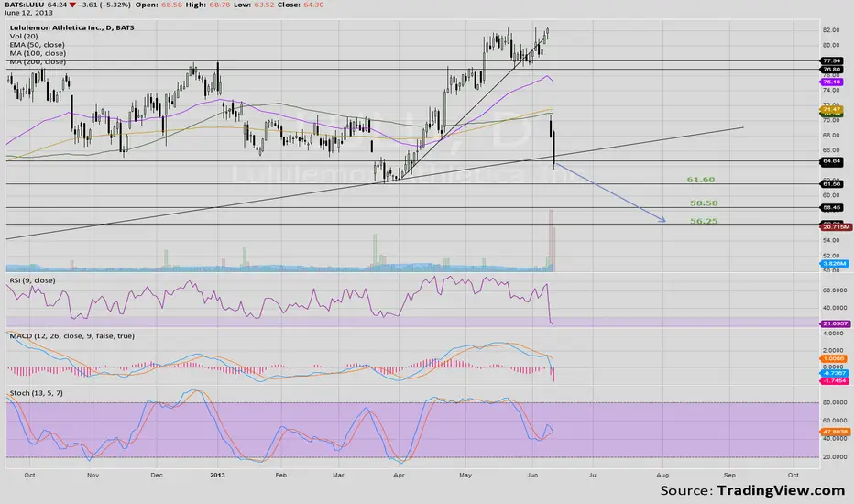Click the Feb label on the time axis
This screenshot has width=854, height=504.
[x=280, y=475]
